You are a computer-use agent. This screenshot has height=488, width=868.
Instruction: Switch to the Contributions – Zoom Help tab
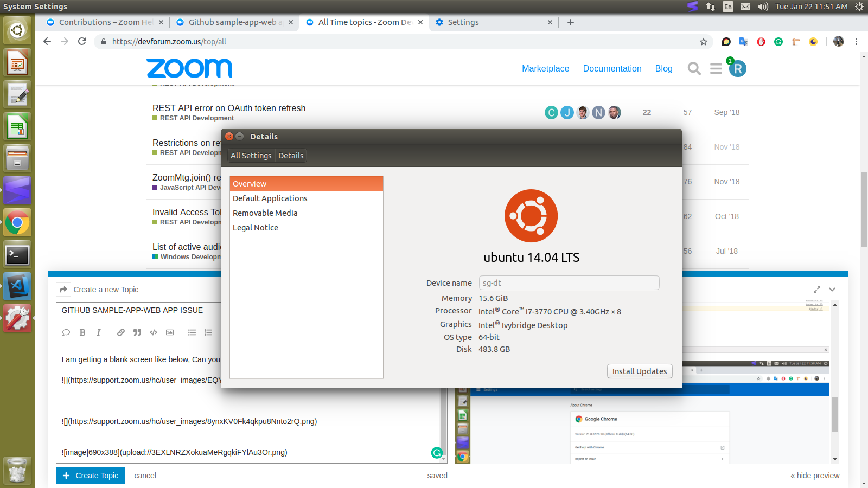click(104, 22)
